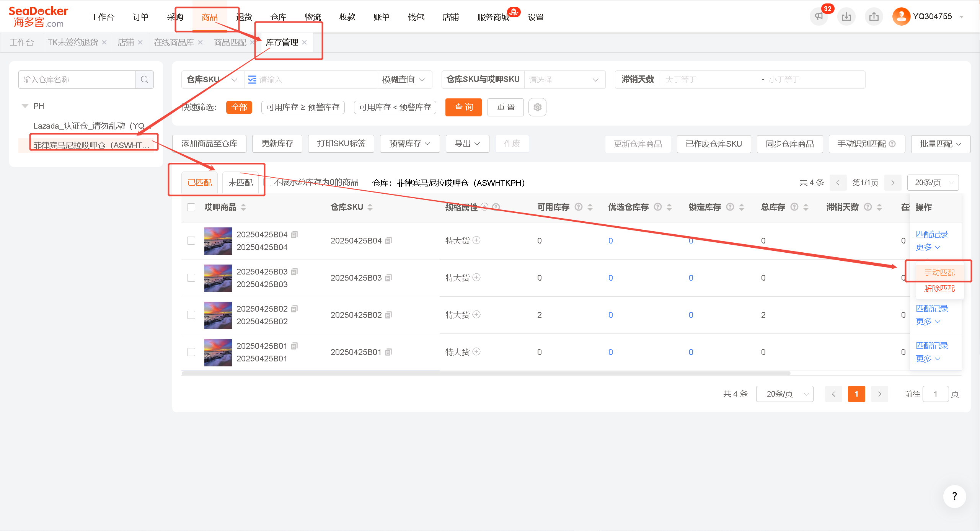Tick the select-all checkbox in table header

[x=191, y=207]
